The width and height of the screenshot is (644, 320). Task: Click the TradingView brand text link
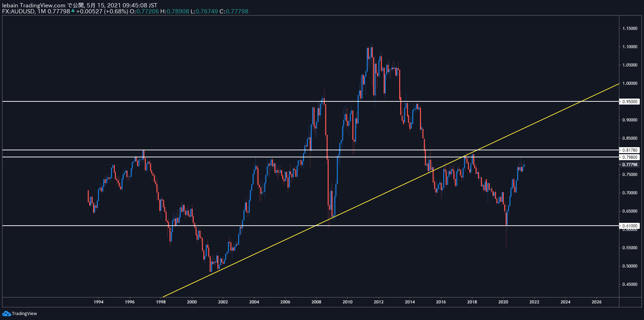click(x=24, y=314)
